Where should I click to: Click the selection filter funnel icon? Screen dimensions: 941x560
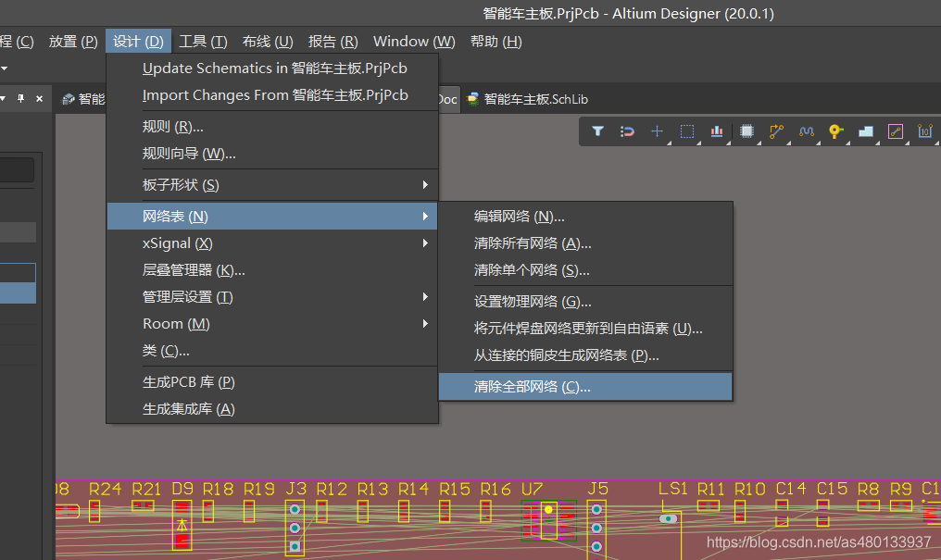tap(597, 131)
